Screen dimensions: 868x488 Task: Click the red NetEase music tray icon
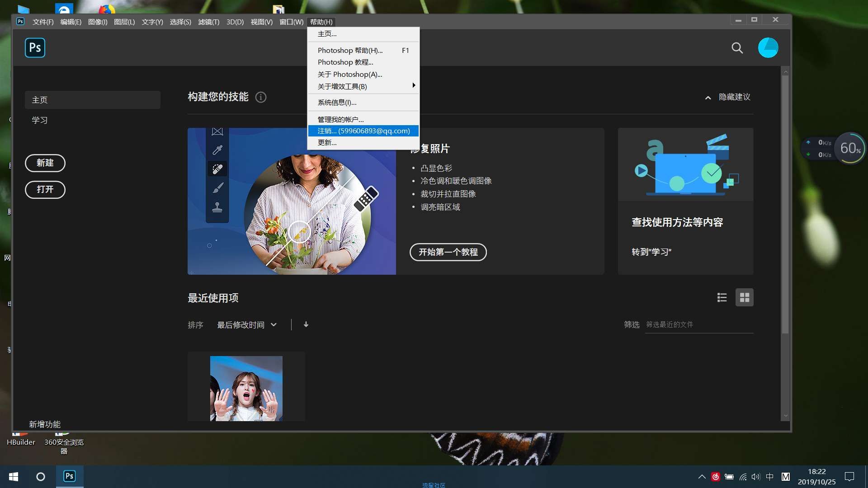click(x=715, y=477)
